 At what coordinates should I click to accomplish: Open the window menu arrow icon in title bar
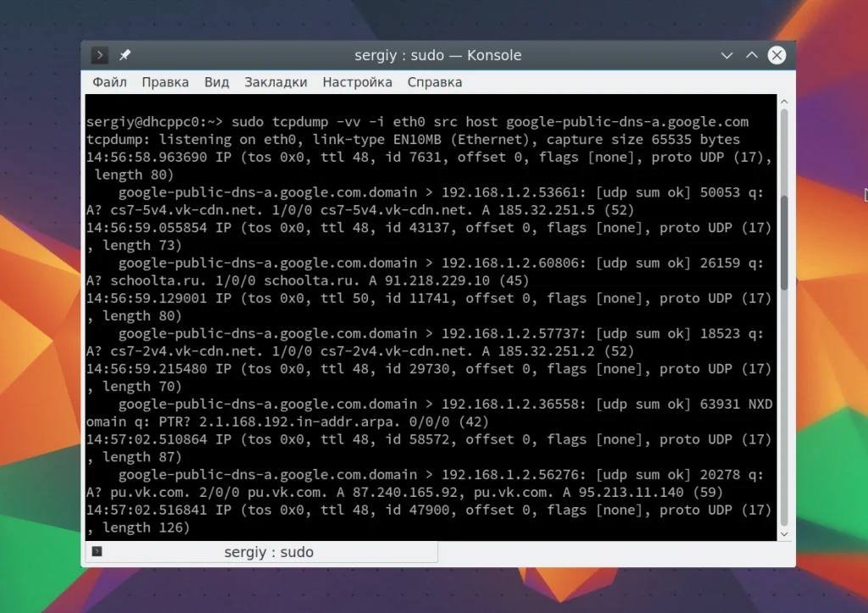coord(100,55)
